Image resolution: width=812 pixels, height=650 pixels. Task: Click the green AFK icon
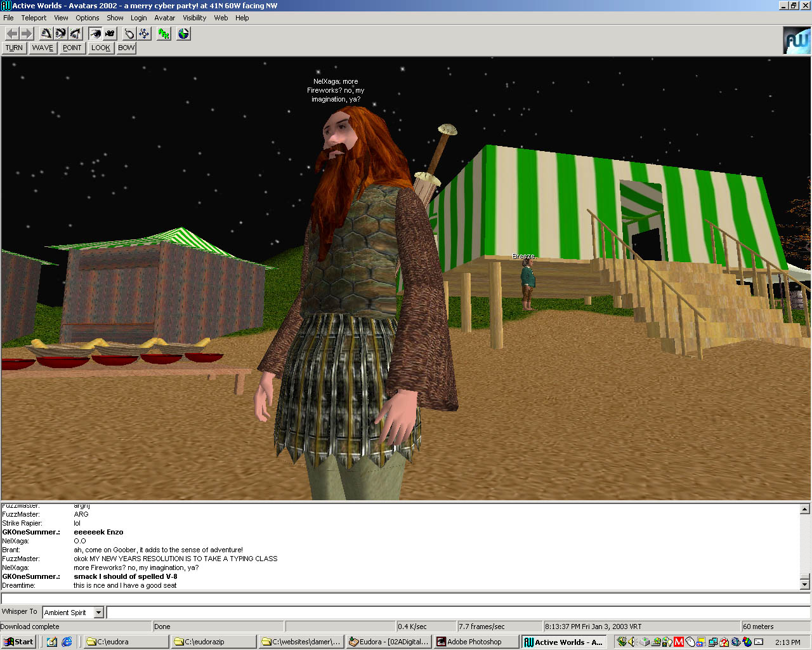164,34
